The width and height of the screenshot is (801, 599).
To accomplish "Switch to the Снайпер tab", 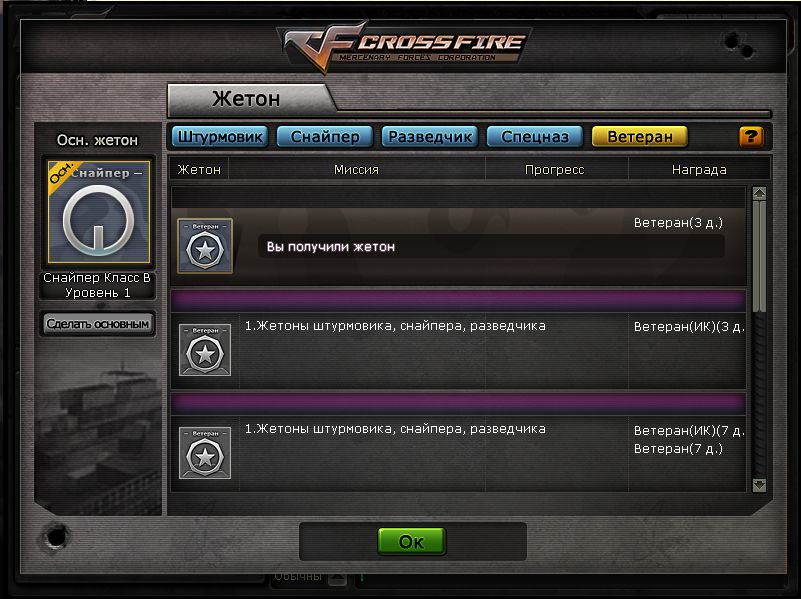I will [x=325, y=136].
